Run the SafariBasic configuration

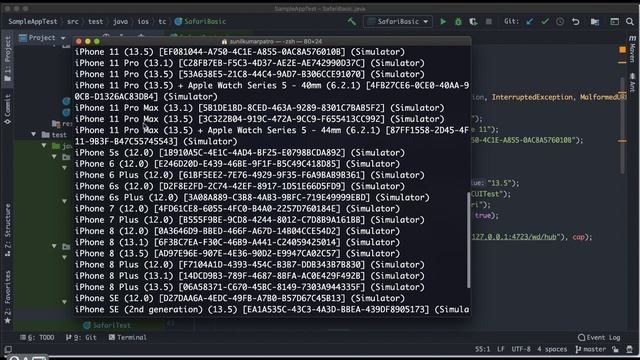[443, 22]
